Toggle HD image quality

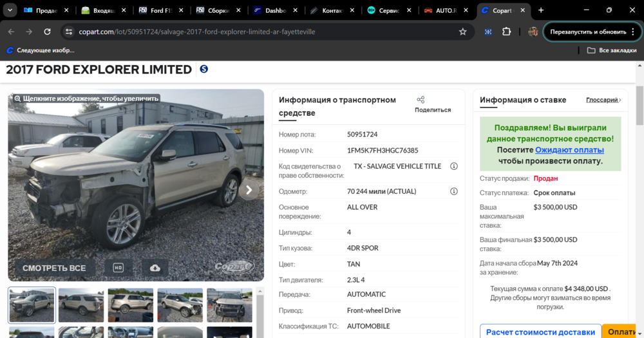point(118,268)
